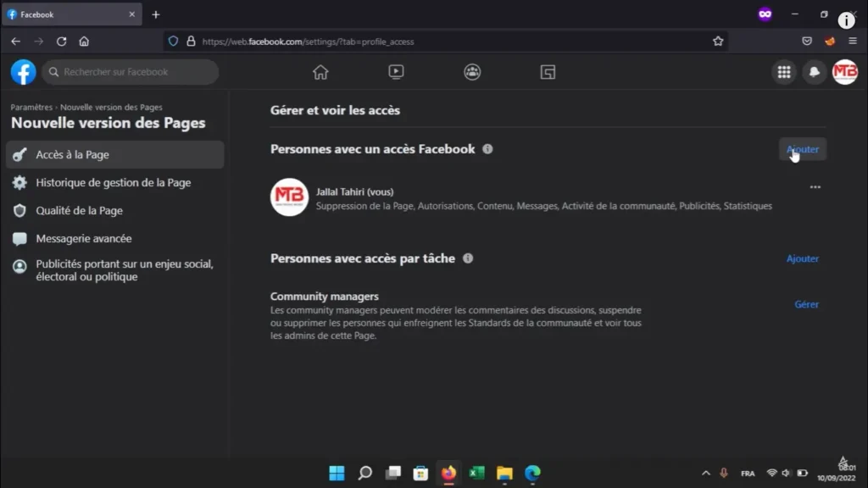
Task: Open the Facebook Home feed icon
Action: [320, 72]
